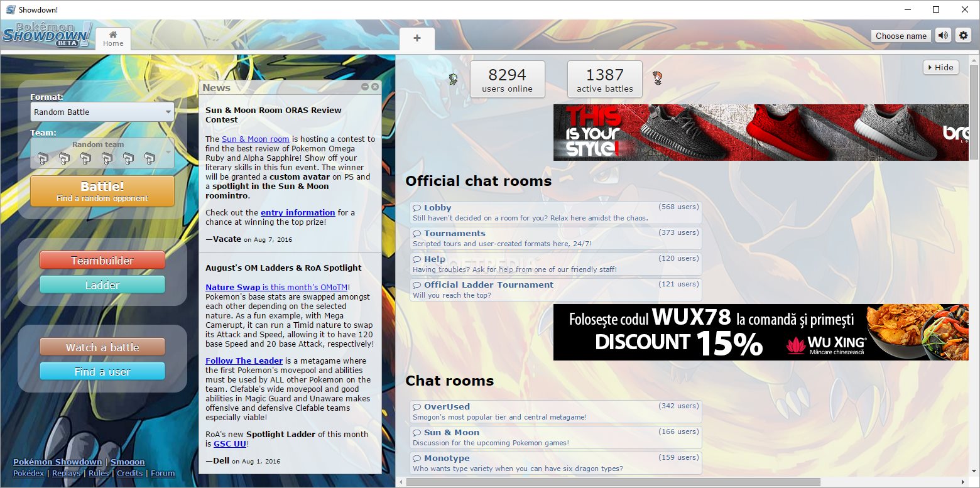The image size is (980, 488).
Task: Open the Rules footer link
Action: point(99,473)
